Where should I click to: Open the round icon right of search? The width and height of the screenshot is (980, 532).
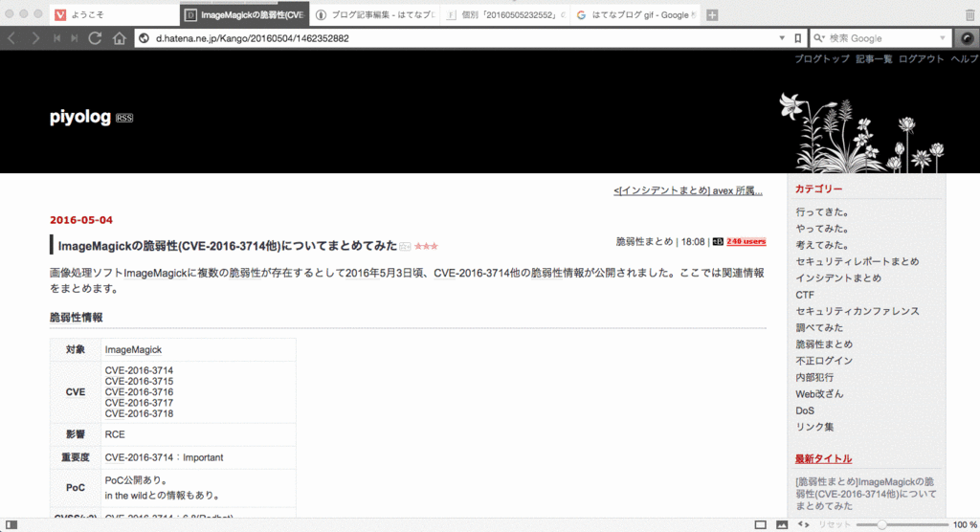[967, 38]
